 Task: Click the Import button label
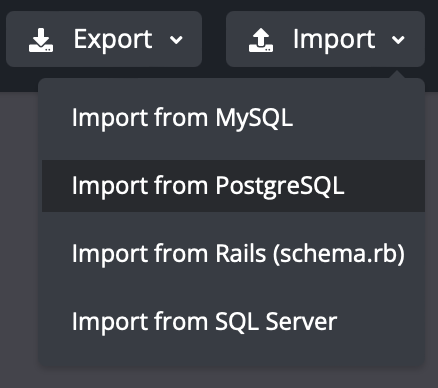334,40
